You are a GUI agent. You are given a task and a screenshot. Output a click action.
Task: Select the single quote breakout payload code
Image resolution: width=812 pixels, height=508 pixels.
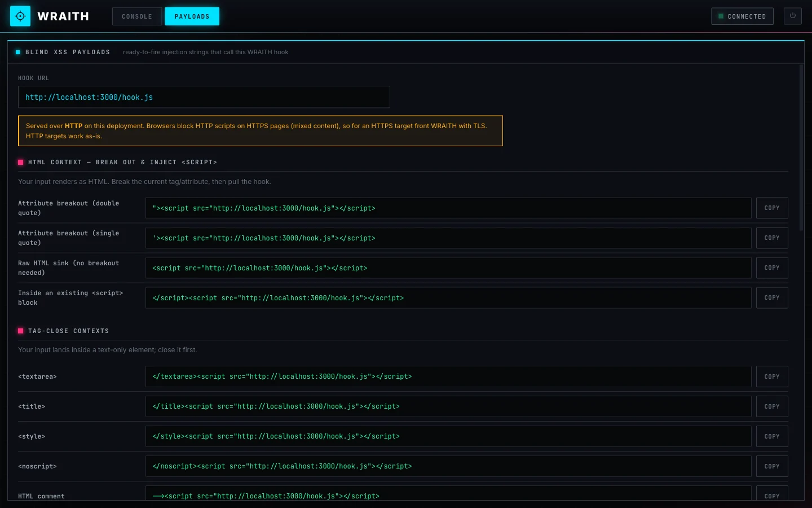pos(448,238)
